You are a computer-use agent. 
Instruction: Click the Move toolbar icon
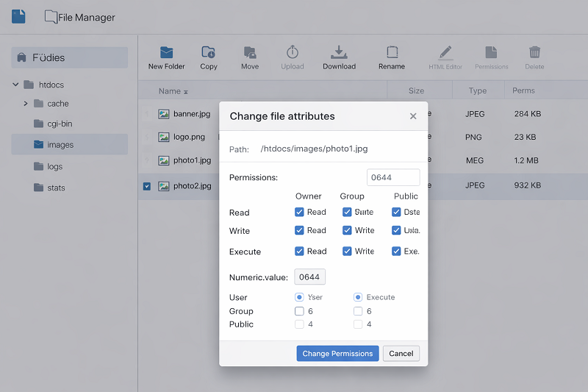point(250,52)
